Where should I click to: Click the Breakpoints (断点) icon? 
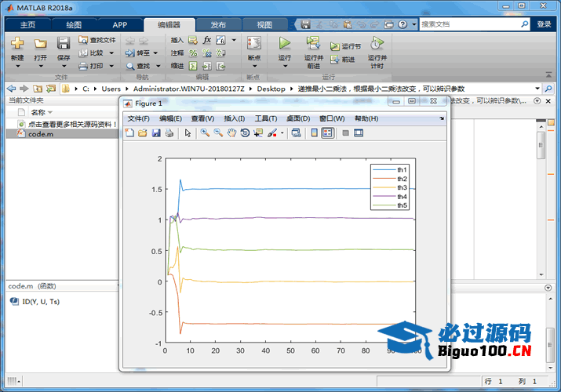(253, 43)
